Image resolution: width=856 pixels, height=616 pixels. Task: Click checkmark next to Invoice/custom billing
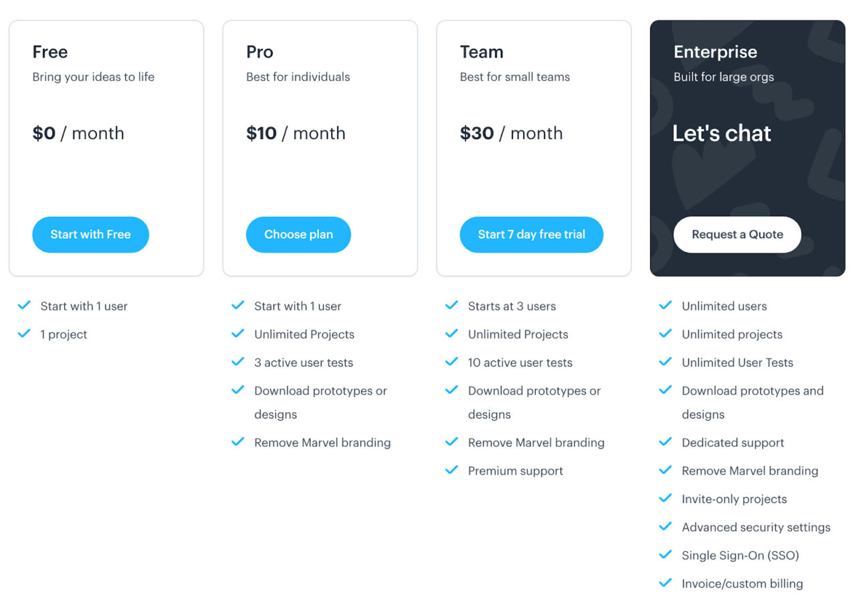pyautogui.click(x=665, y=583)
